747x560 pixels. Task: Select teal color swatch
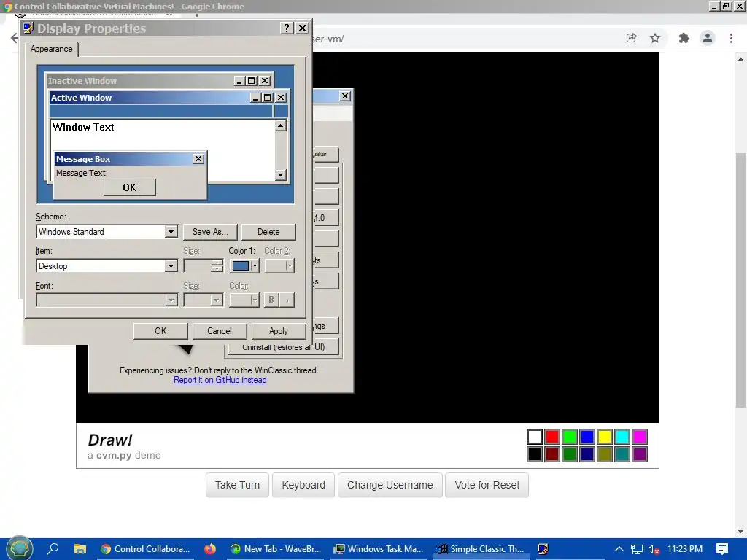point(622,454)
